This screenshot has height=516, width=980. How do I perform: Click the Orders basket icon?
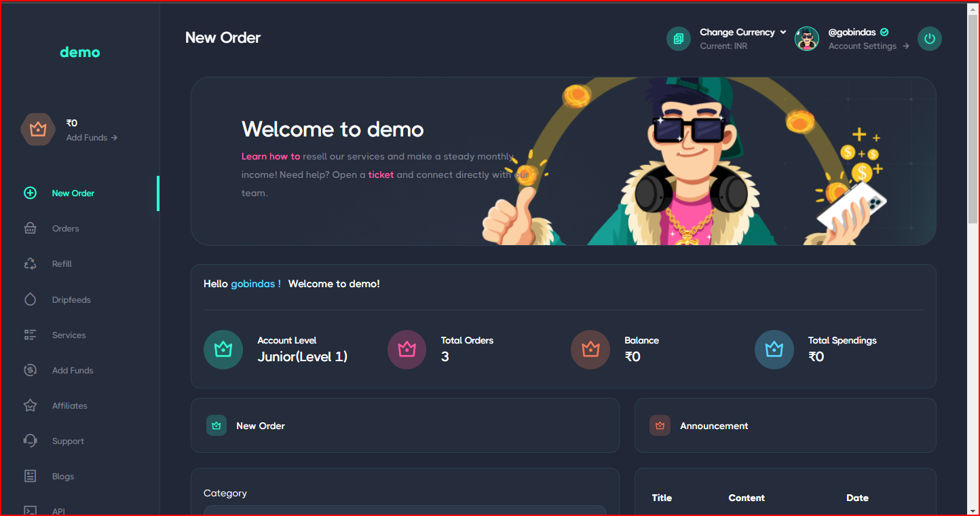point(30,229)
